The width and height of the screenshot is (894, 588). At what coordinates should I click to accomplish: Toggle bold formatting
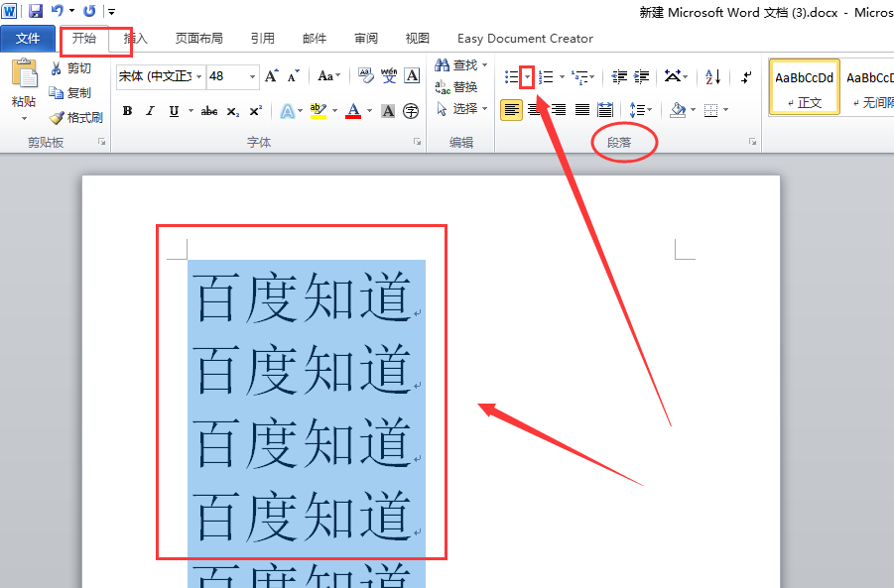pos(128,111)
